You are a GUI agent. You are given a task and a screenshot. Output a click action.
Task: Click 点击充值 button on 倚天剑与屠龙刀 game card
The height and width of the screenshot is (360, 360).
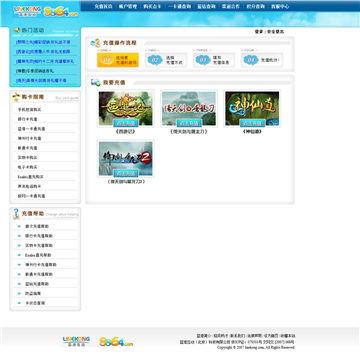pyautogui.click(x=189, y=123)
